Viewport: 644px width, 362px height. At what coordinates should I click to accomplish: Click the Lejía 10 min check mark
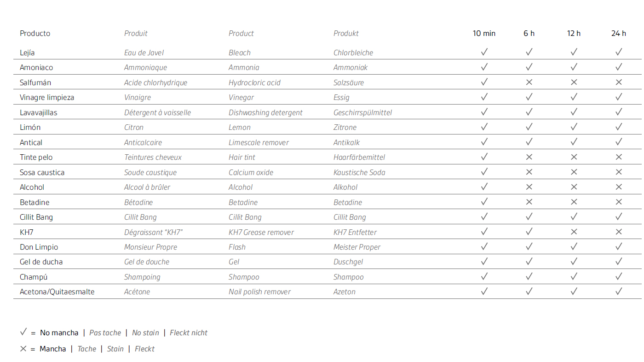(x=484, y=52)
